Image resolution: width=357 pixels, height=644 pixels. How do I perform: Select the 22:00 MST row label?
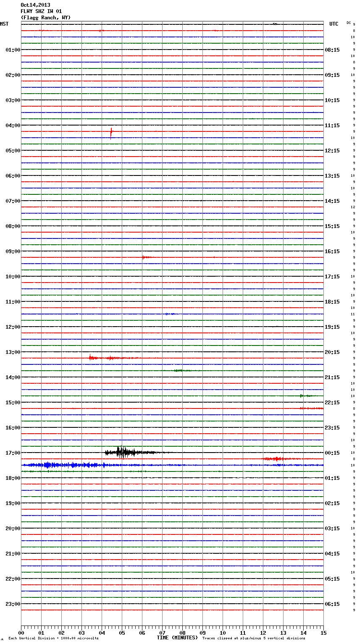point(13,579)
